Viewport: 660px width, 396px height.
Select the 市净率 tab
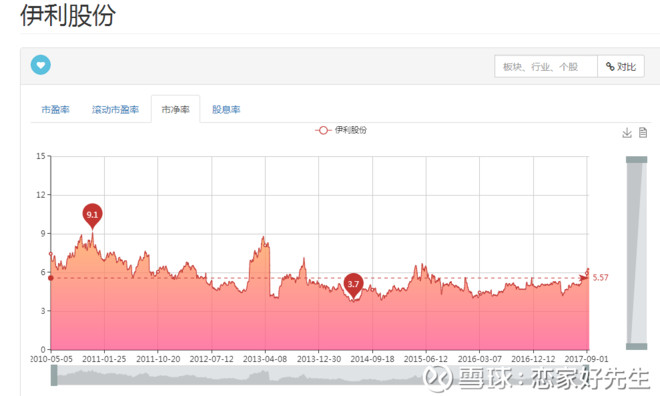[176, 109]
